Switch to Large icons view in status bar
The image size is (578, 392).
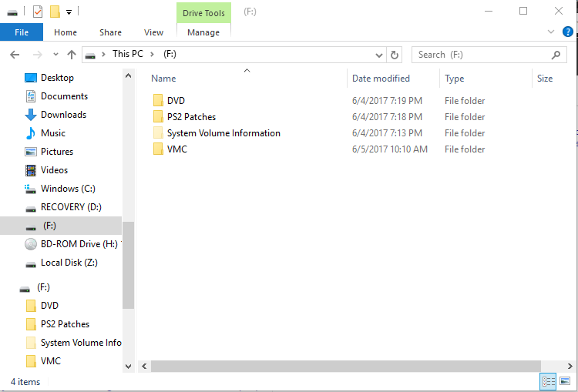565,381
